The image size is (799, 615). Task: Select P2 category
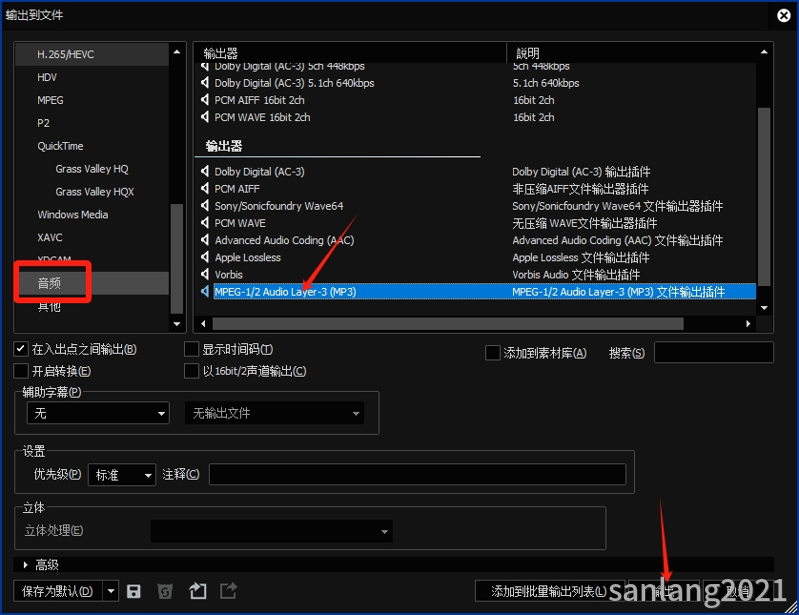coord(92,123)
